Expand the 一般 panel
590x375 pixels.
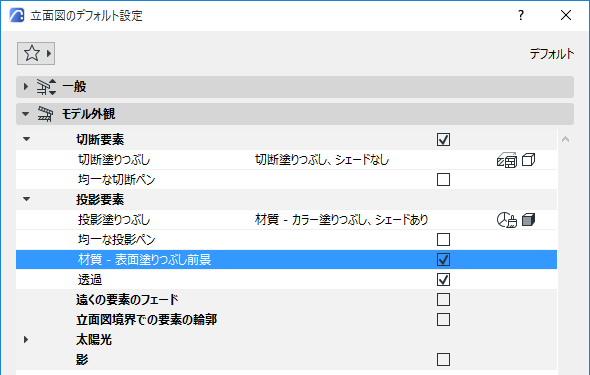[x=26, y=87]
